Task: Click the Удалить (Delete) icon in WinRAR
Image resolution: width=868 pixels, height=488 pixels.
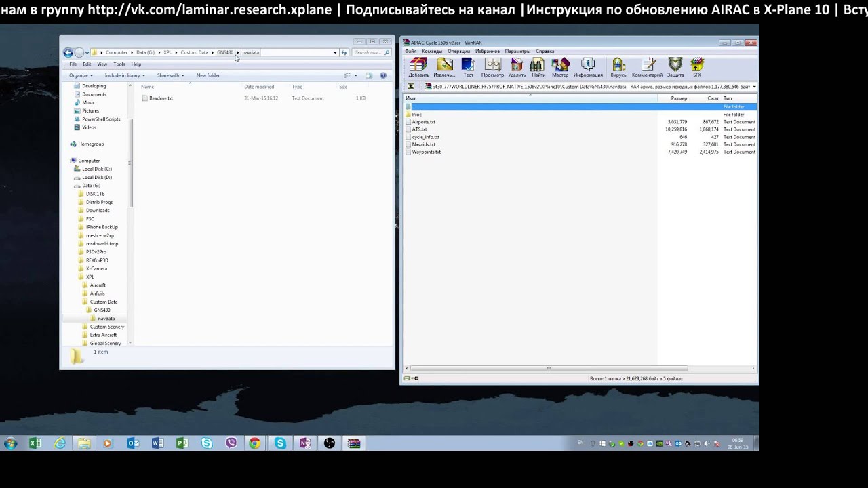Action: coord(517,67)
